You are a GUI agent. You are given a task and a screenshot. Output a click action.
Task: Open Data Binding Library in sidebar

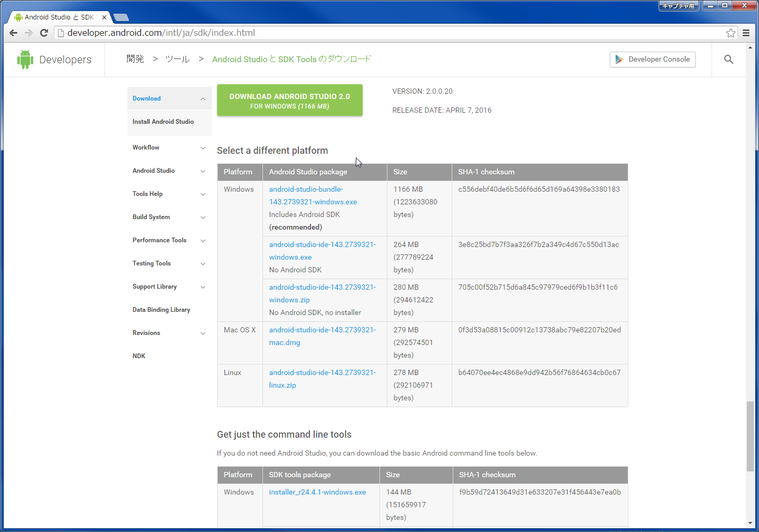[161, 310]
